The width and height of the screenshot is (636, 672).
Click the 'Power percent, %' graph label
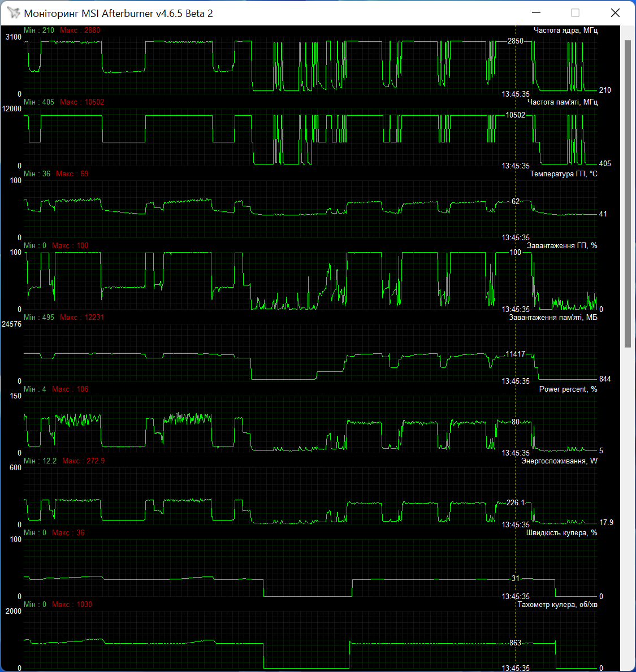pyautogui.click(x=568, y=389)
